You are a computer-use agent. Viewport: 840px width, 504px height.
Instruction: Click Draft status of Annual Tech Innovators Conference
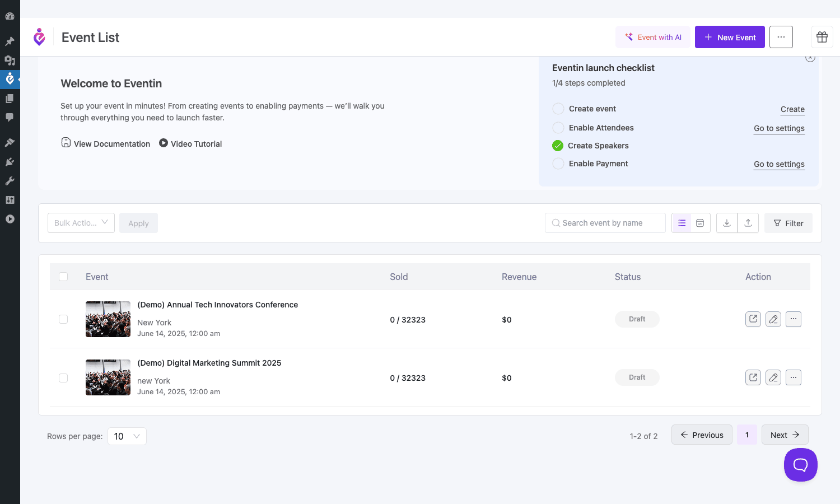(x=637, y=319)
